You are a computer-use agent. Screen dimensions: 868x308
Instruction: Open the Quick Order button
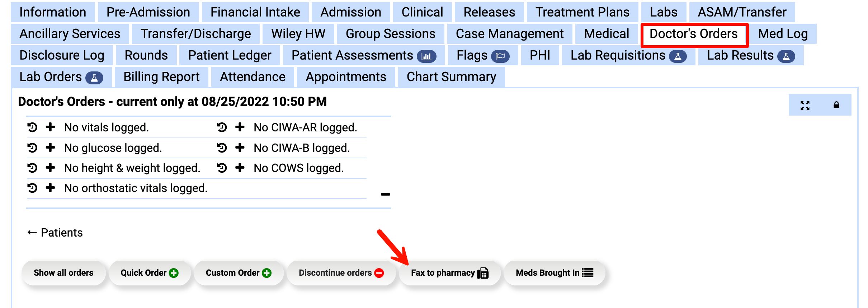149,273
